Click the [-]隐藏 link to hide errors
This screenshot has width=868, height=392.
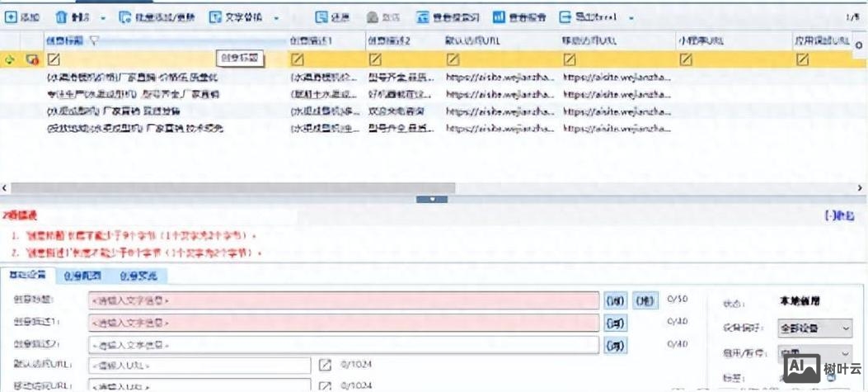[x=840, y=215]
